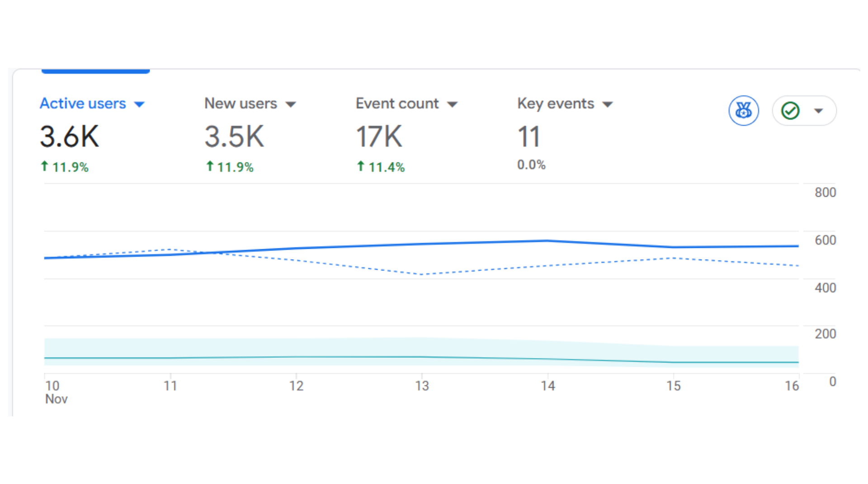Open the Active users metric dropdown

139,104
